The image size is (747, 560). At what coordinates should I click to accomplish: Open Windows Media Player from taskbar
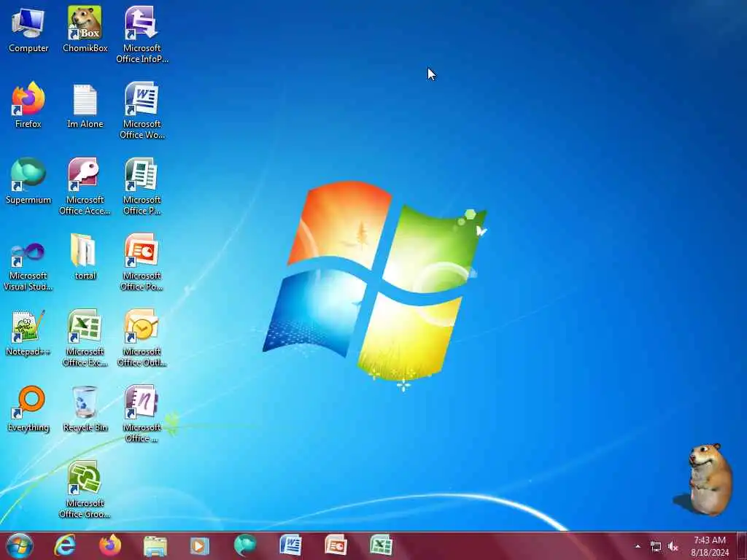(200, 545)
